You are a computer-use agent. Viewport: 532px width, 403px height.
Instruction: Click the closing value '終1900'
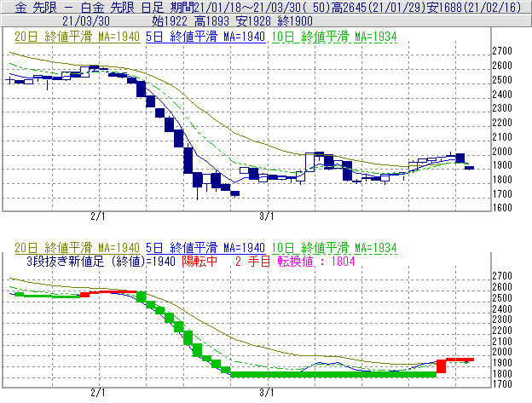coord(295,21)
